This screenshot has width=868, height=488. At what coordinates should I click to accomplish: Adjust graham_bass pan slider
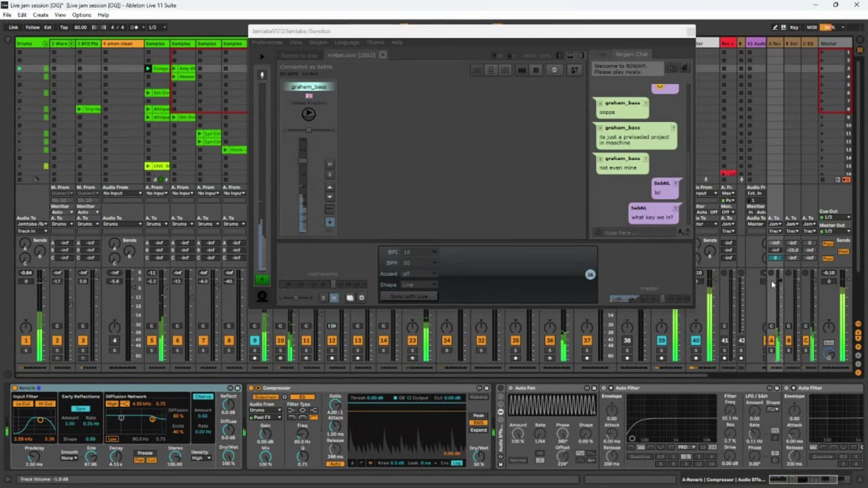pyautogui.click(x=309, y=130)
